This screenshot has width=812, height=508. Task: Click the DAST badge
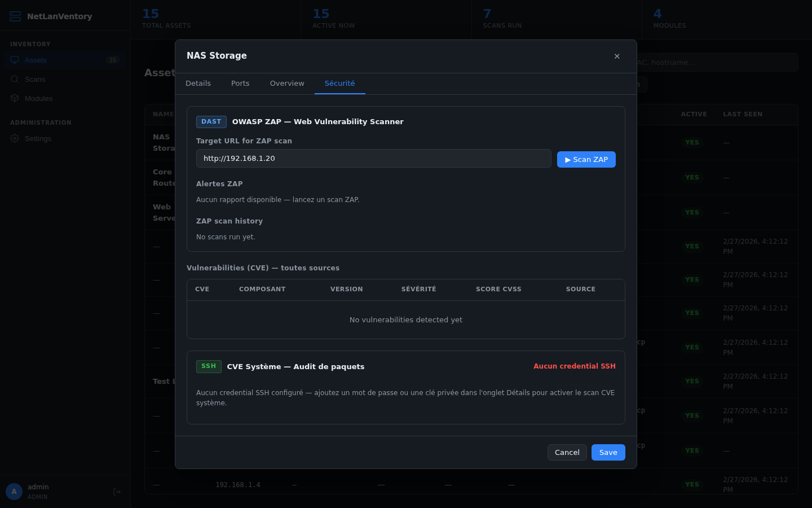point(211,122)
